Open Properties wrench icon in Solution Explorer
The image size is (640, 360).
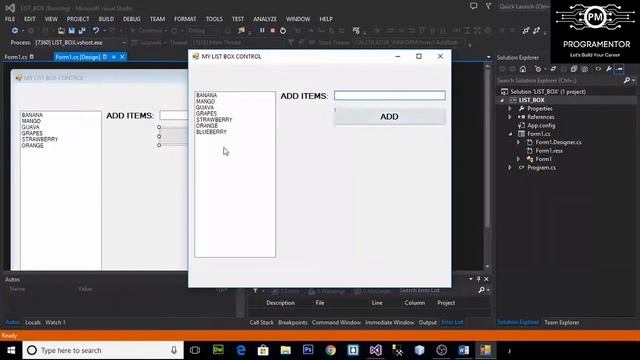(x=609, y=69)
